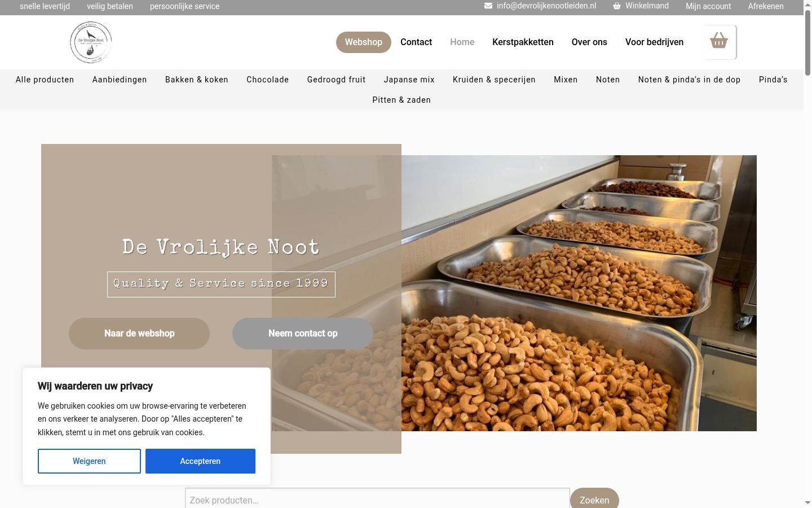This screenshot has width=812, height=508.
Task: Open the Mixen category
Action: [566, 80]
